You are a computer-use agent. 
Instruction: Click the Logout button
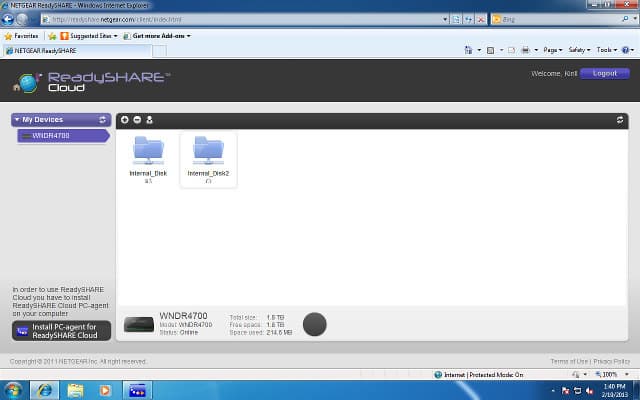pyautogui.click(x=604, y=73)
